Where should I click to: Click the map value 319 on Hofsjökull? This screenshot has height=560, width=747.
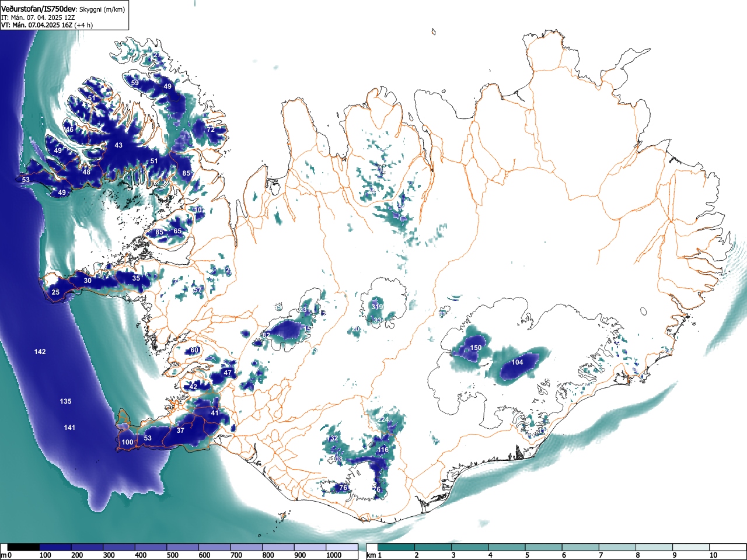[377, 307]
